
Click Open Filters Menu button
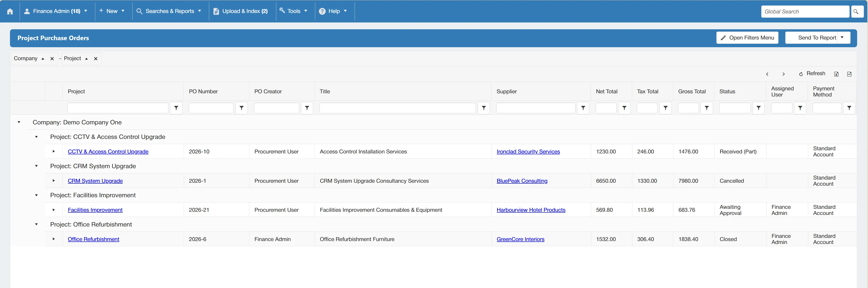pyautogui.click(x=747, y=38)
